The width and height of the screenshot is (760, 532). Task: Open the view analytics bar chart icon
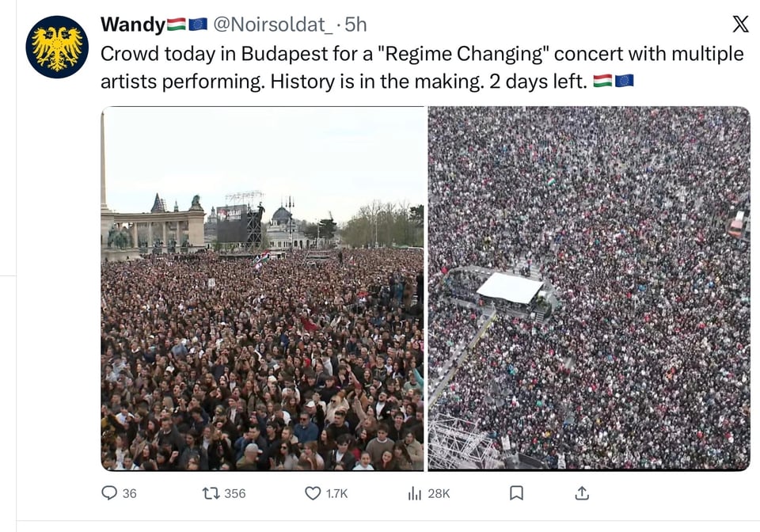[414, 492]
